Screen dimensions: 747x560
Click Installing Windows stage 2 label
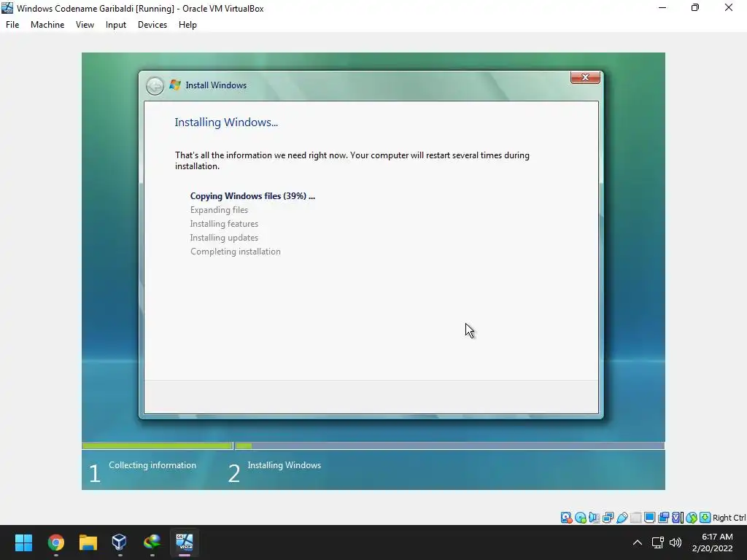pyautogui.click(x=285, y=465)
